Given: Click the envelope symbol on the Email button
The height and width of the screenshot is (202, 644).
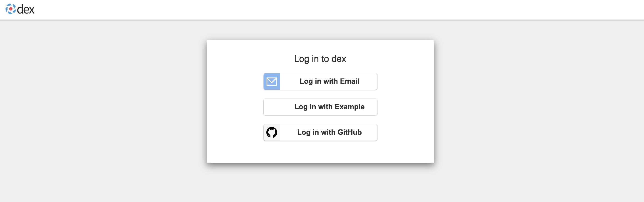Looking at the screenshot, I should click(x=272, y=81).
